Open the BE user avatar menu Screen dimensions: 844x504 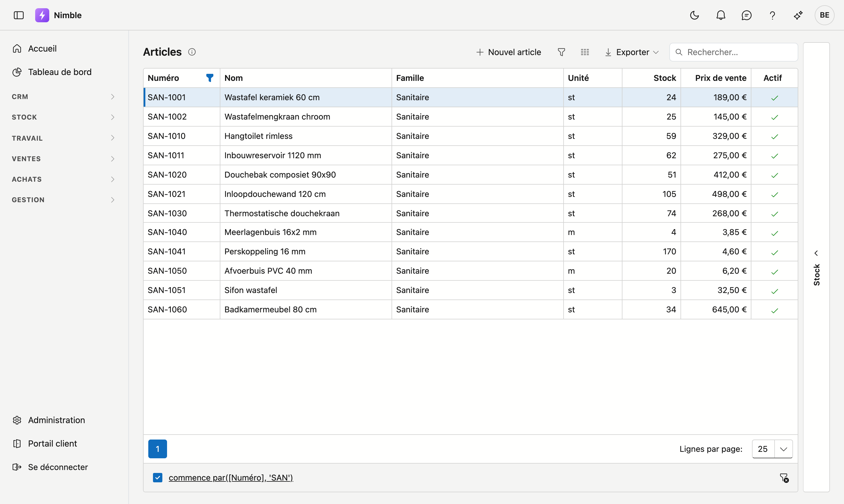coord(824,15)
